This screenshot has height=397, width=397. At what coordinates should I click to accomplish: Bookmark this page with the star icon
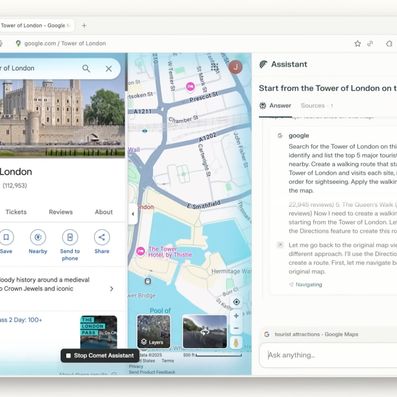pyautogui.click(x=358, y=44)
